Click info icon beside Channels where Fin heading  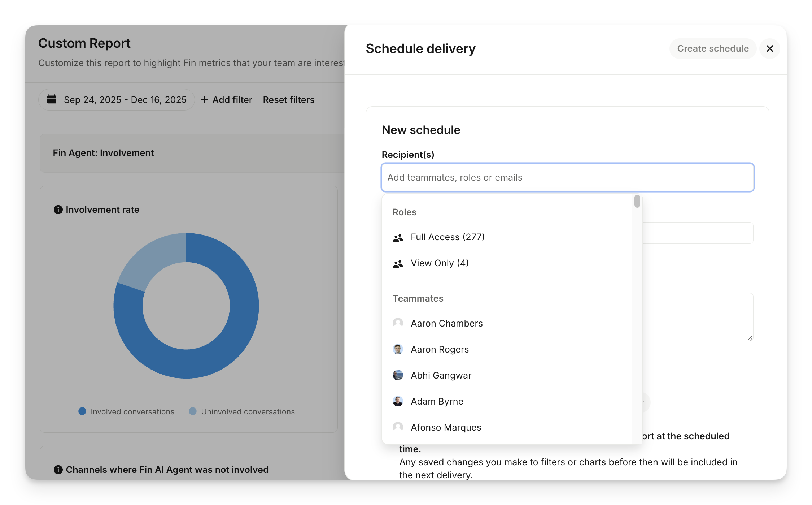point(58,470)
